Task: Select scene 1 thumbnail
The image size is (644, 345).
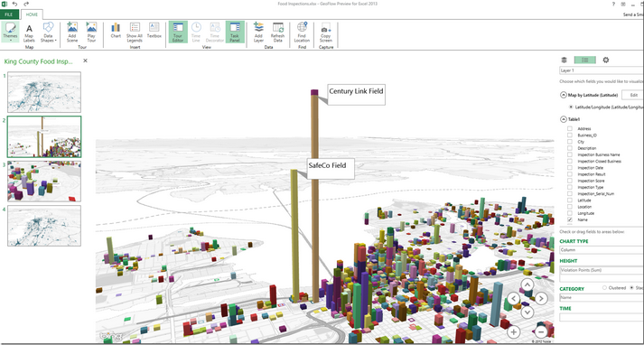Action: coord(44,92)
